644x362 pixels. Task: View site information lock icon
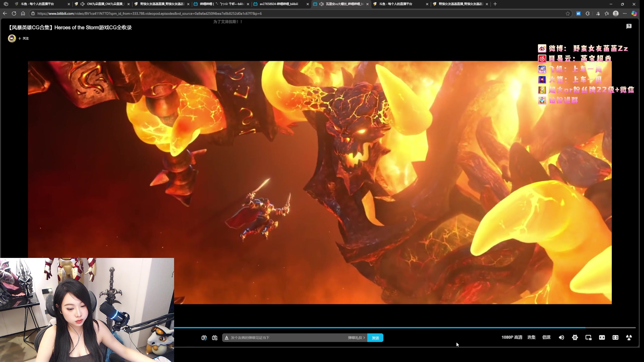tap(33, 14)
